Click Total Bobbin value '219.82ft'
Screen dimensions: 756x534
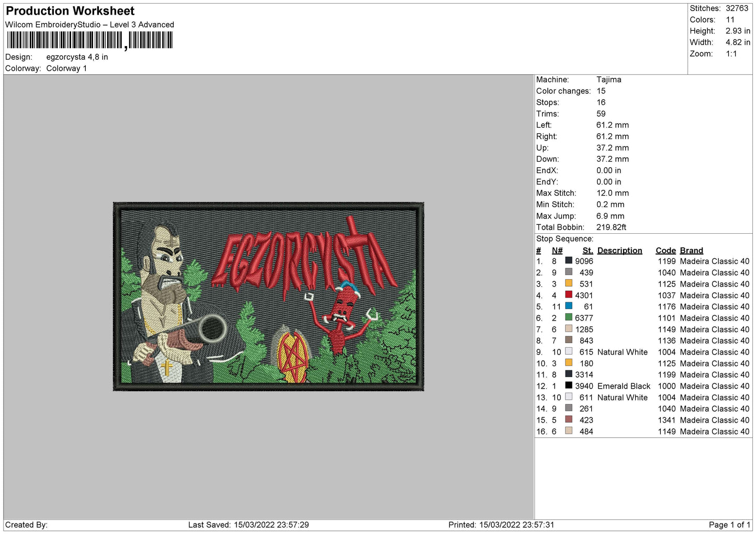coord(612,227)
